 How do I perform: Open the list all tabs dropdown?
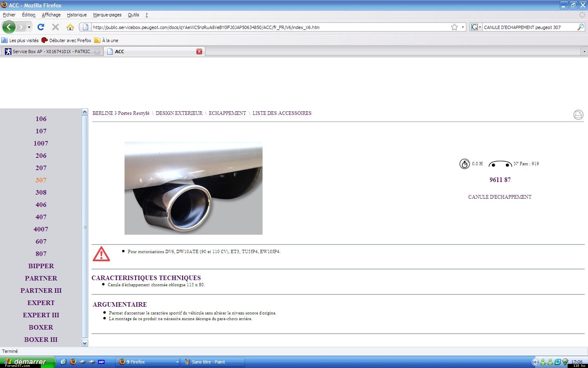click(584, 52)
